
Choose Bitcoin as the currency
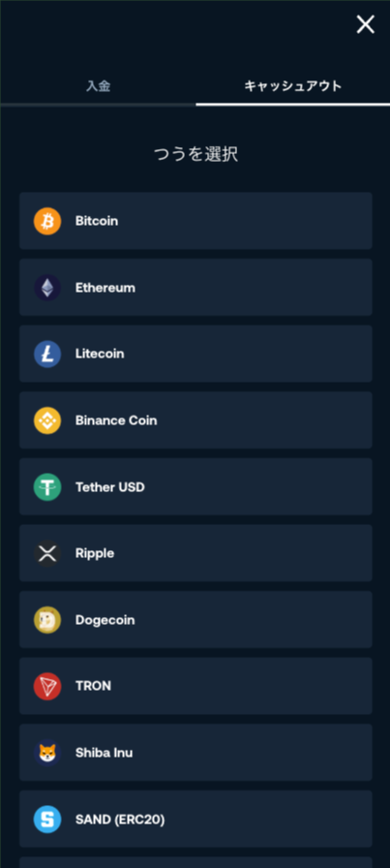[195, 221]
